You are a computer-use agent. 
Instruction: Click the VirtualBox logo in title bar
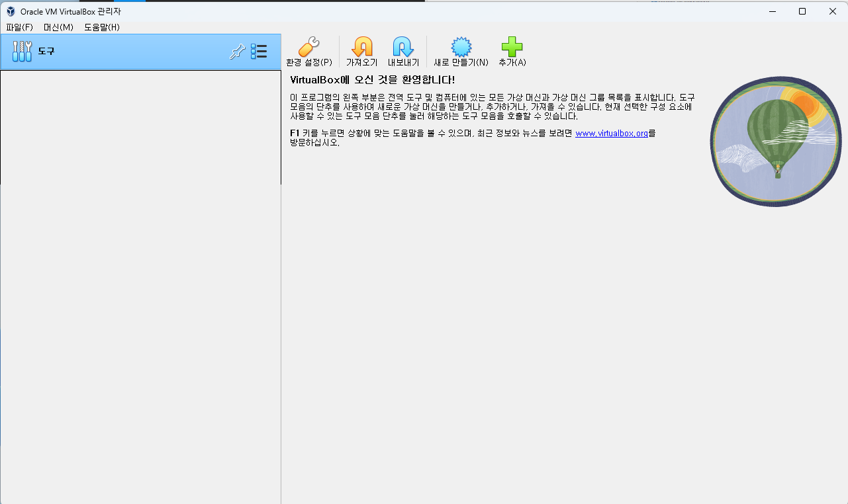point(11,11)
